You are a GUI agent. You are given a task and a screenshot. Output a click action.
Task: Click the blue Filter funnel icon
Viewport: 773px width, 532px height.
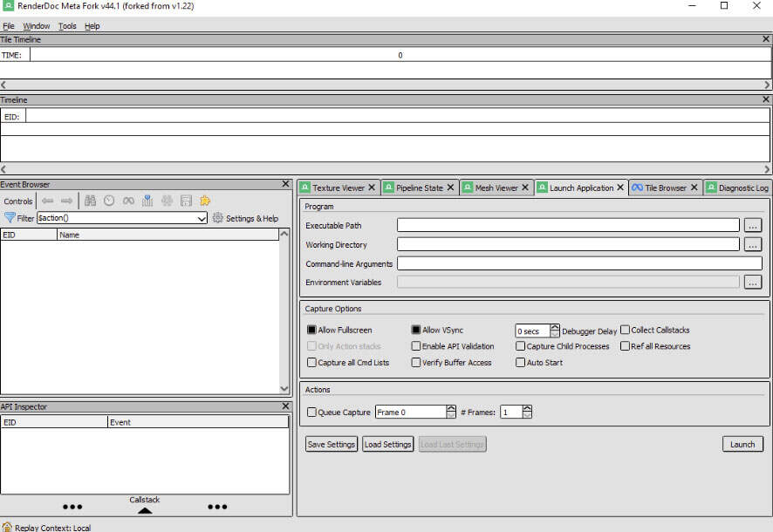(10, 218)
